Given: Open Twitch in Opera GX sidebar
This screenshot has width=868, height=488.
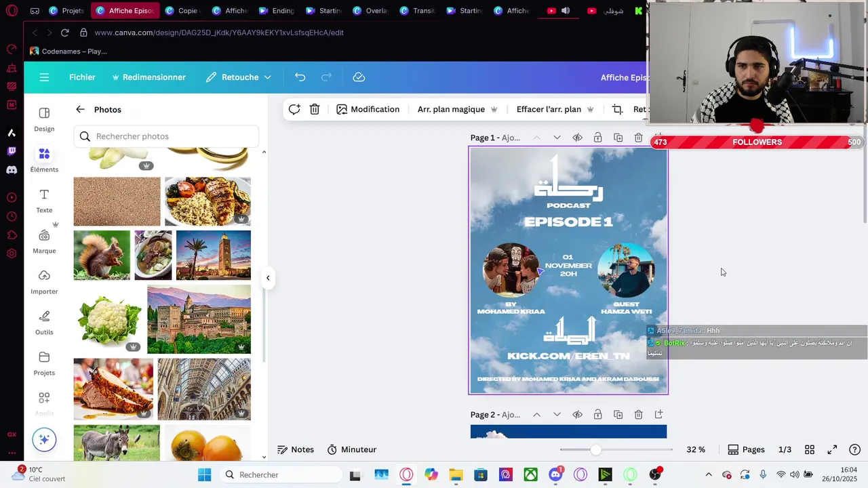Looking at the screenshot, I should coord(12,151).
